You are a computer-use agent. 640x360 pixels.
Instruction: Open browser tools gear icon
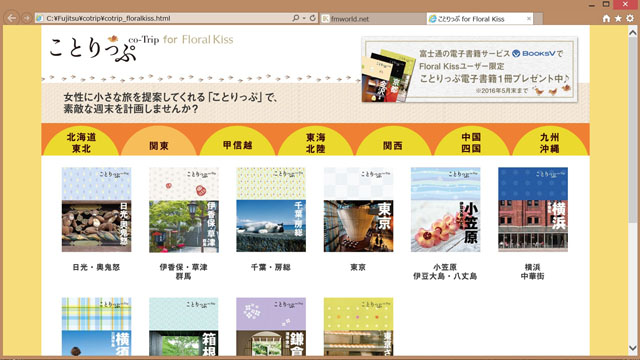630,18
